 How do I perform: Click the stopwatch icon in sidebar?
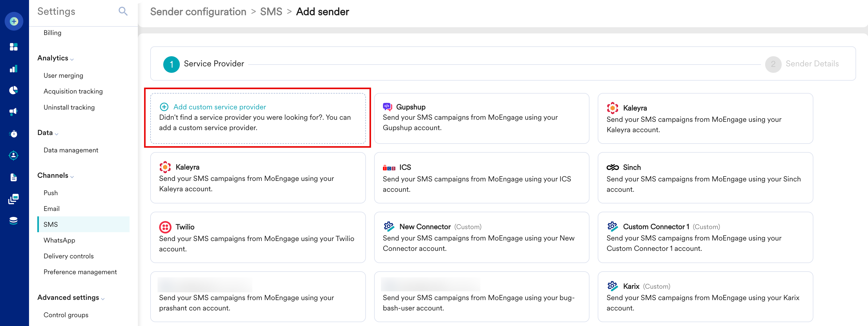click(13, 134)
